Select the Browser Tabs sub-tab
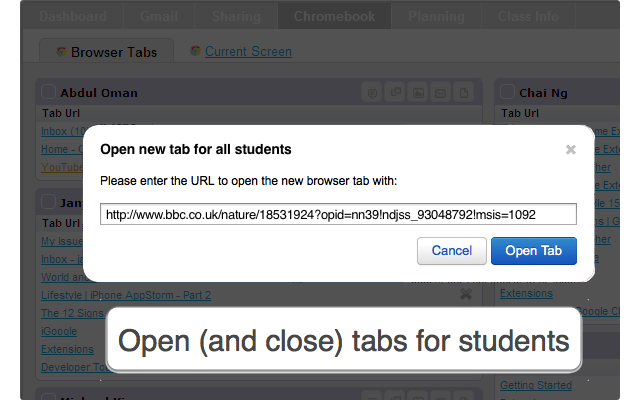640x400 pixels. tap(107, 51)
